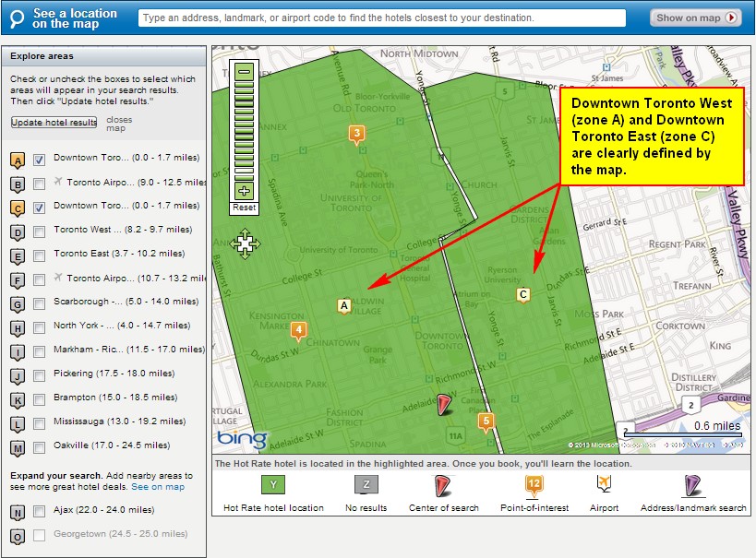
Task: Zoom in the map with plus button
Action: [245, 191]
